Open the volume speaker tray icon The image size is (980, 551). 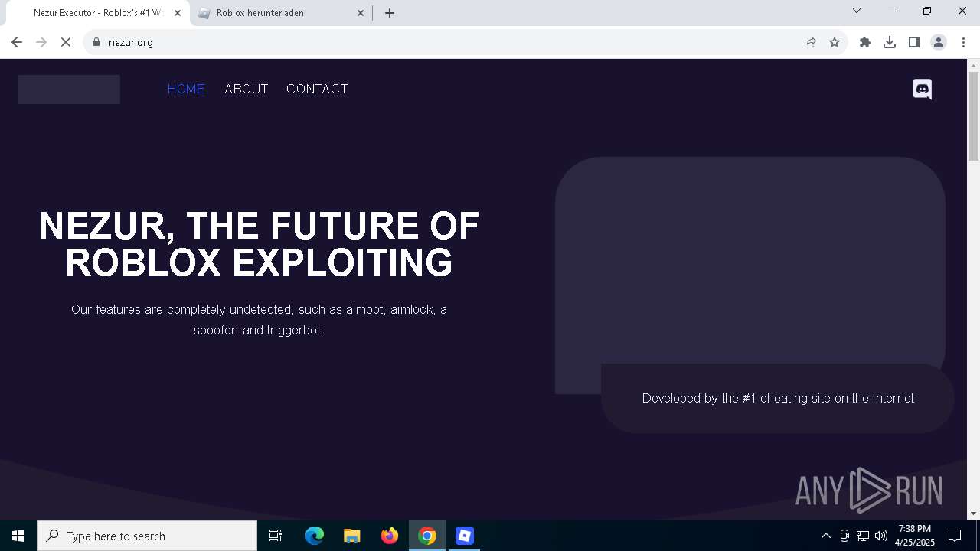pyautogui.click(x=881, y=536)
